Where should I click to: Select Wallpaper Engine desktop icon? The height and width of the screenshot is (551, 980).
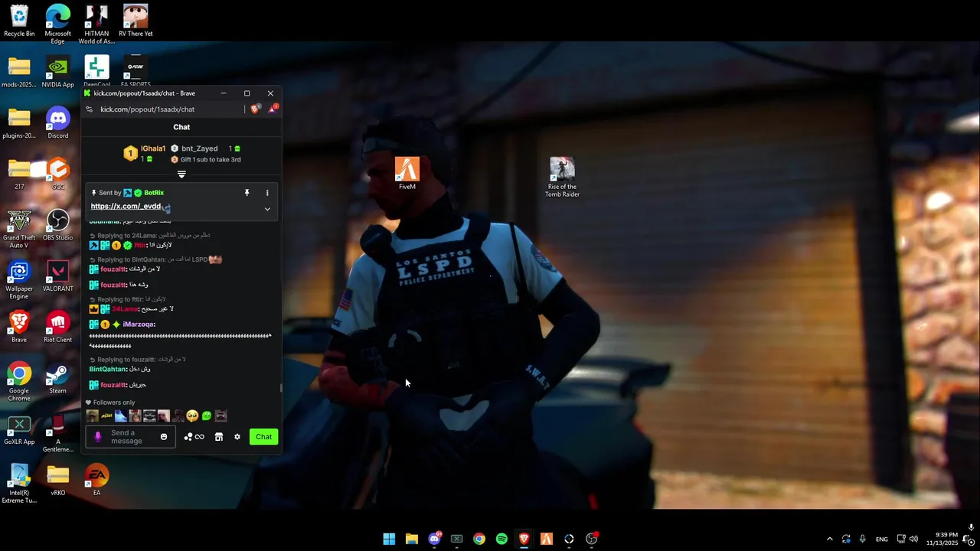(19, 280)
